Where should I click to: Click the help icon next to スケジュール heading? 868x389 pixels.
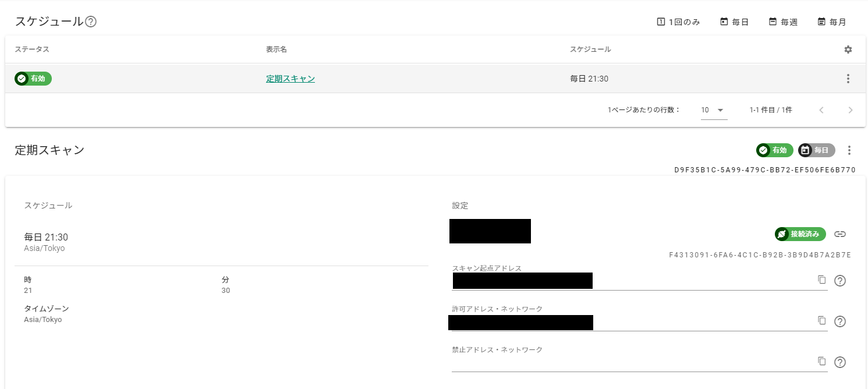(x=91, y=22)
